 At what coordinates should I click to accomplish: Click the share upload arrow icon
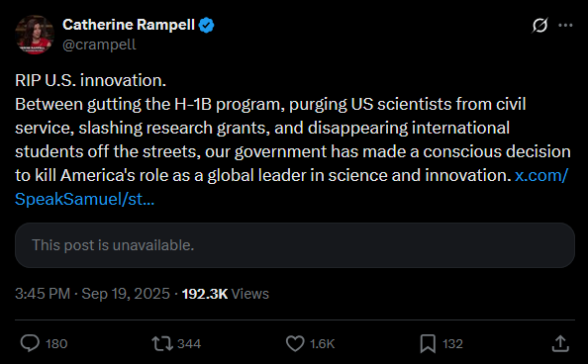coord(560,344)
